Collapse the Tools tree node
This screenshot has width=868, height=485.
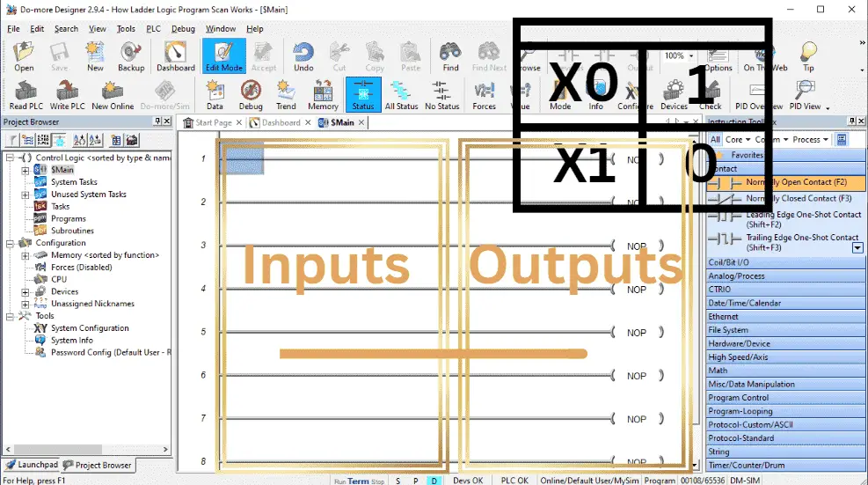point(10,317)
